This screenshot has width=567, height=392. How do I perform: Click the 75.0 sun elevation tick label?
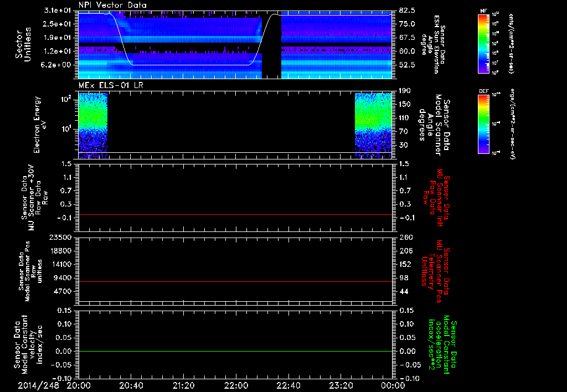(x=407, y=24)
